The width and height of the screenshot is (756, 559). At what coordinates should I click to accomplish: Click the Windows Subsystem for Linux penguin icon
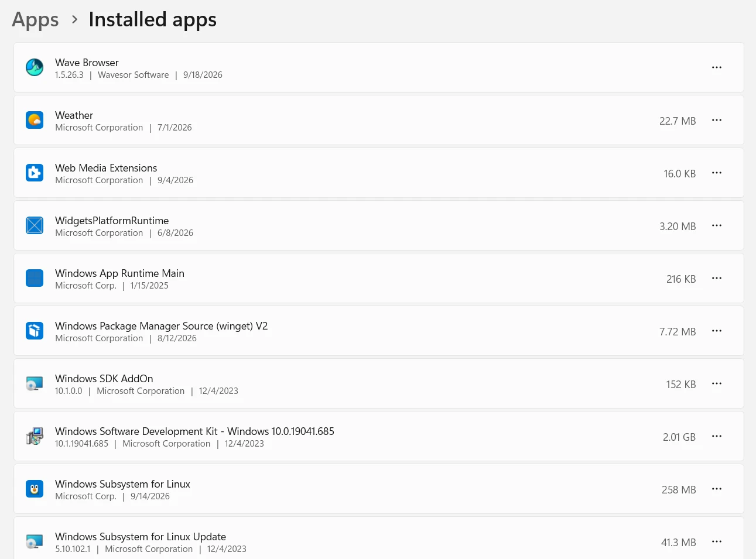[x=35, y=489]
